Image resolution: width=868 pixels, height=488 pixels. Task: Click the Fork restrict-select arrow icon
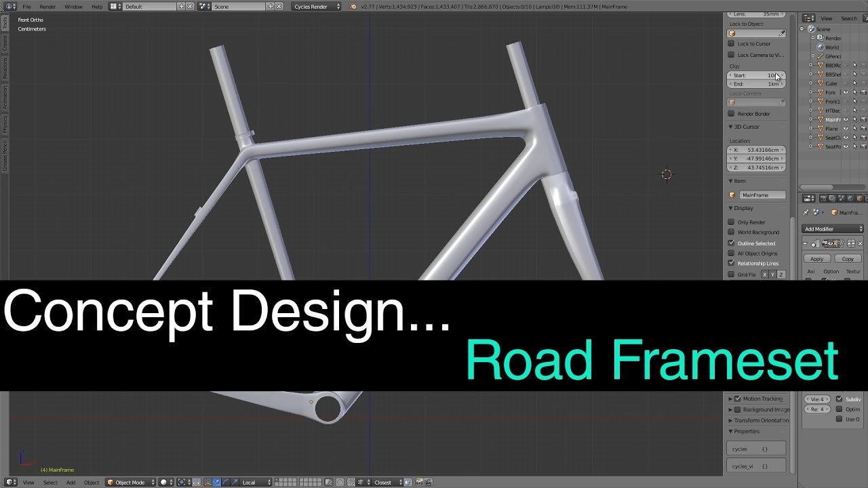point(854,92)
